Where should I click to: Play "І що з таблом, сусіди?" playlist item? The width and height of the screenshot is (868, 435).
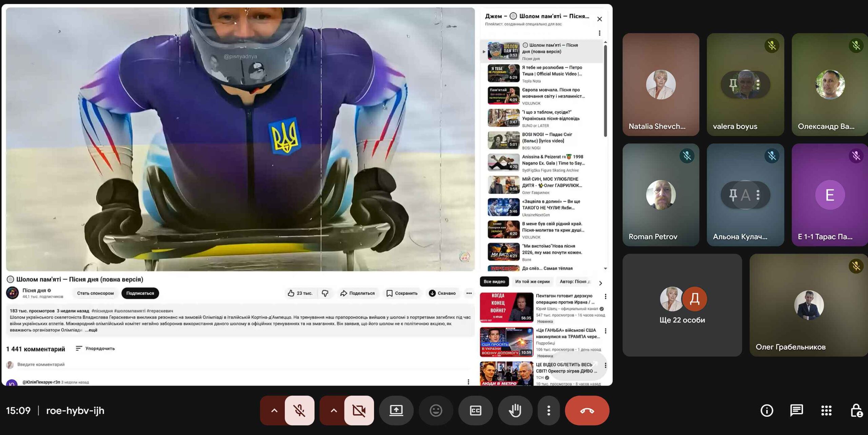[541, 118]
